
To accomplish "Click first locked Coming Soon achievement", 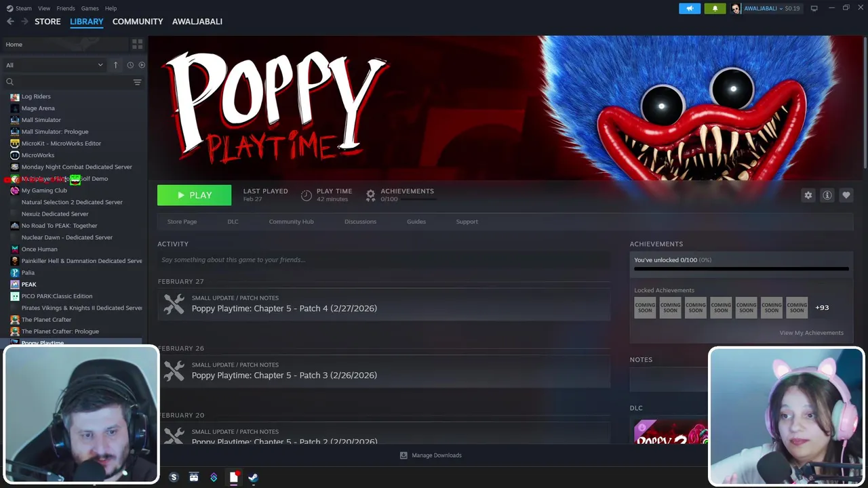I will coord(645,308).
